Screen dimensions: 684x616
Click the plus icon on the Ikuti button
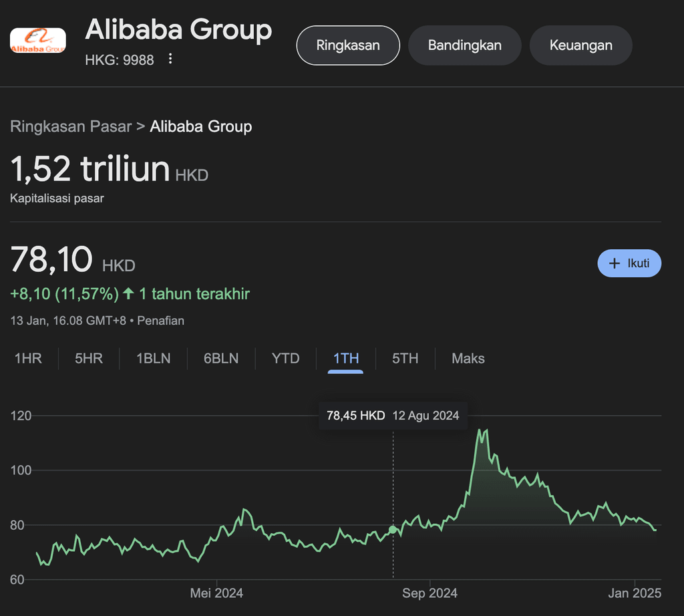[615, 263]
